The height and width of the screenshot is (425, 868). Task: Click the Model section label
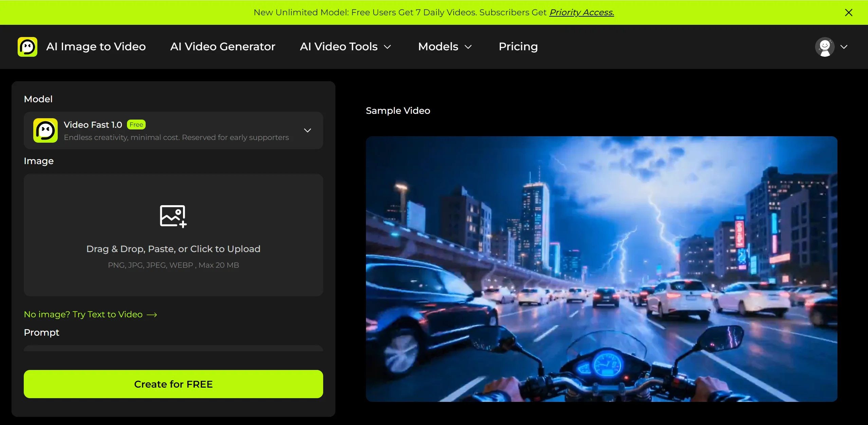pos(38,99)
